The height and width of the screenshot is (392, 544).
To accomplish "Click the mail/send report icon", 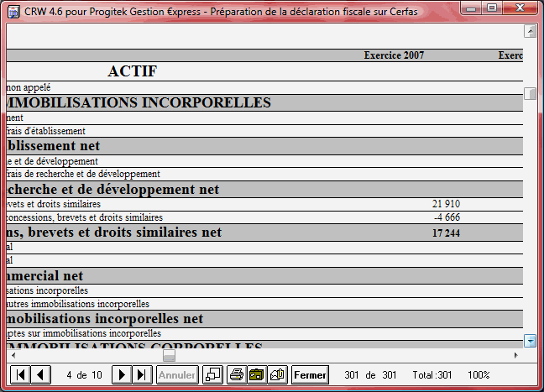I will pyautogui.click(x=276, y=374).
